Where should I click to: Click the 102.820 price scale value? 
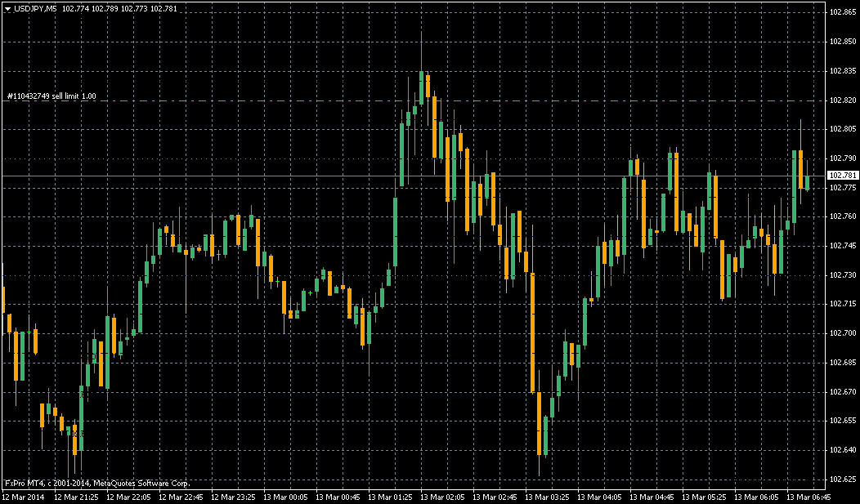[x=842, y=100]
